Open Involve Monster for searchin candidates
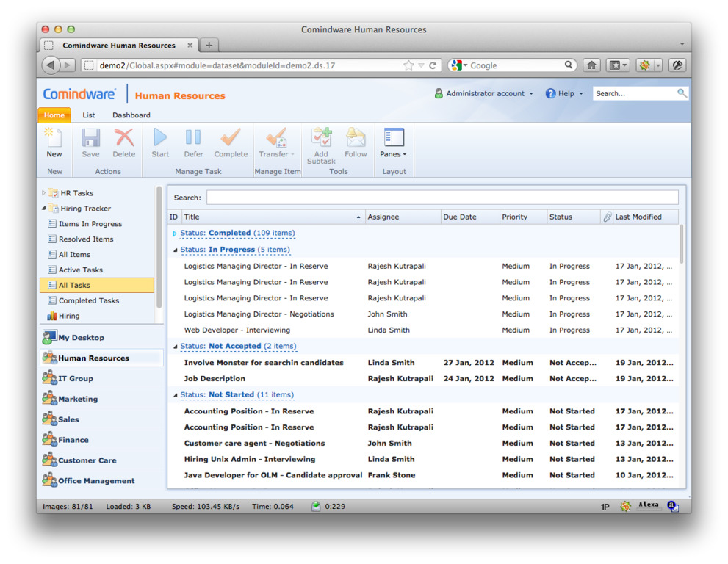Image resolution: width=728 pixels, height=564 pixels. (264, 363)
